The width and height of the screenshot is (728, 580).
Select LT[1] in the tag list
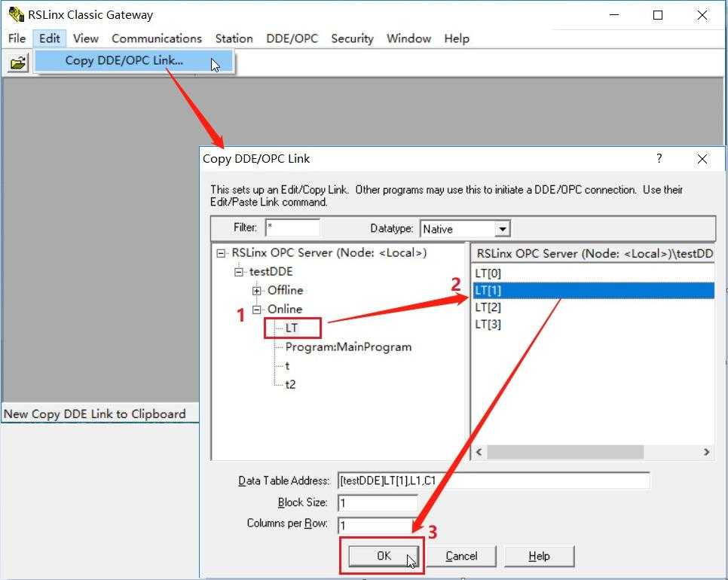coord(593,291)
